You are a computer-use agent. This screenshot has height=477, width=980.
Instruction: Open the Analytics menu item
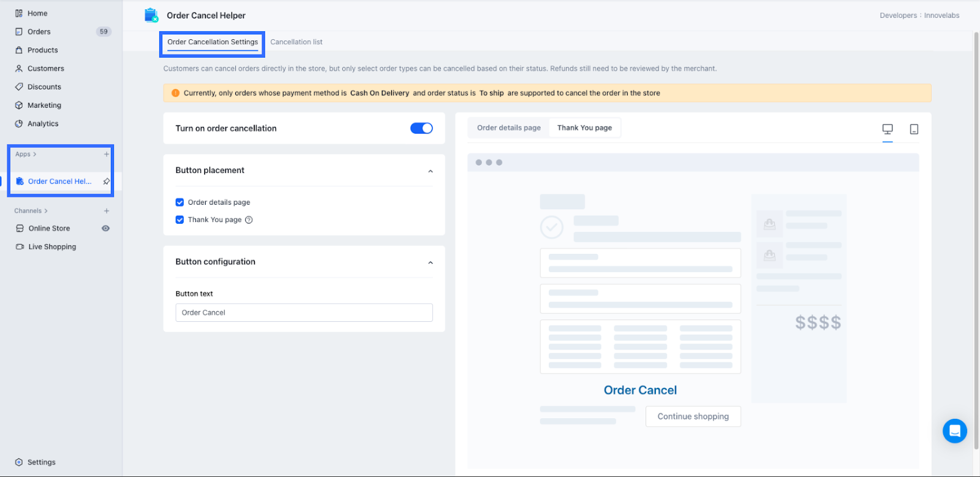[x=43, y=124]
